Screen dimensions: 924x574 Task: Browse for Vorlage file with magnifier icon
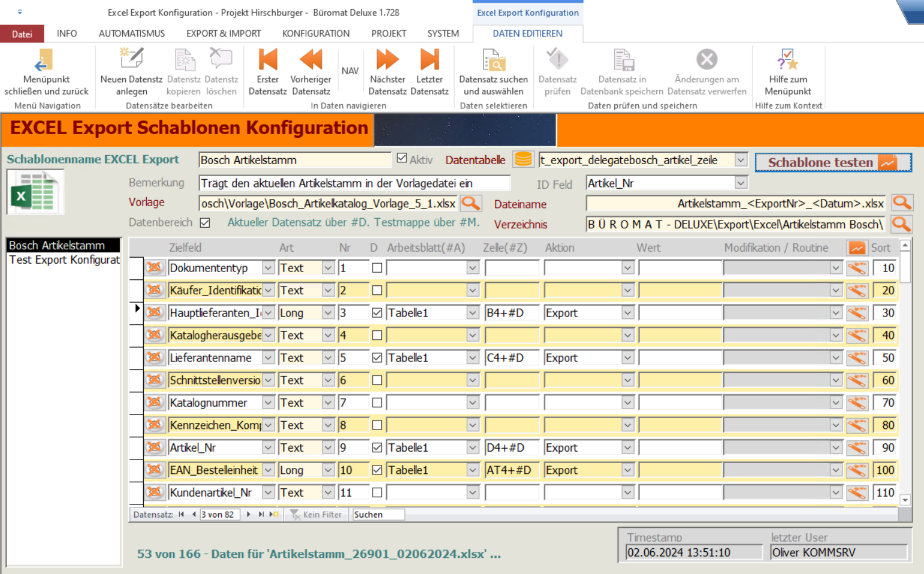(471, 204)
